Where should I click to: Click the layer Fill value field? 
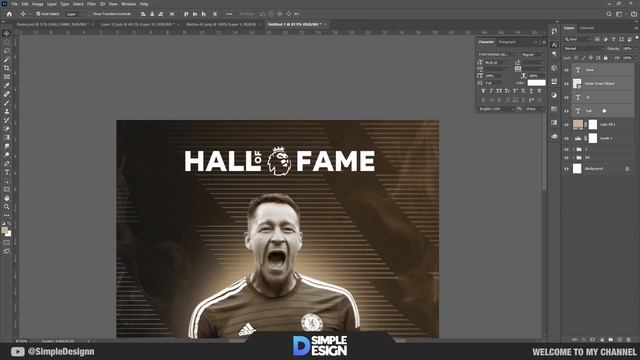(628, 58)
